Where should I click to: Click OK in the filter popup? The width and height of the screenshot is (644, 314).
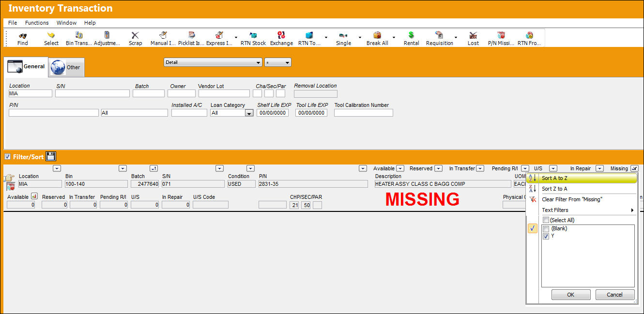(x=571, y=295)
